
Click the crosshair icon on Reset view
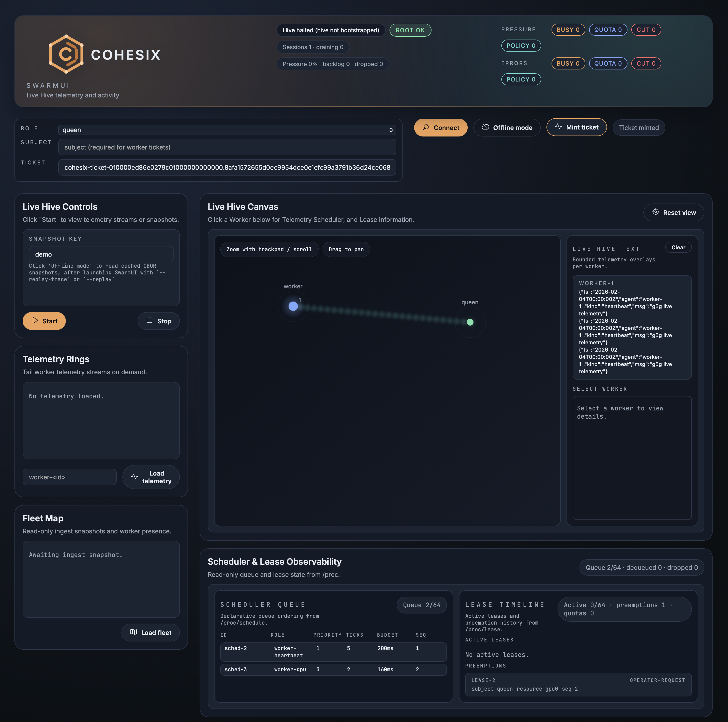pos(655,212)
